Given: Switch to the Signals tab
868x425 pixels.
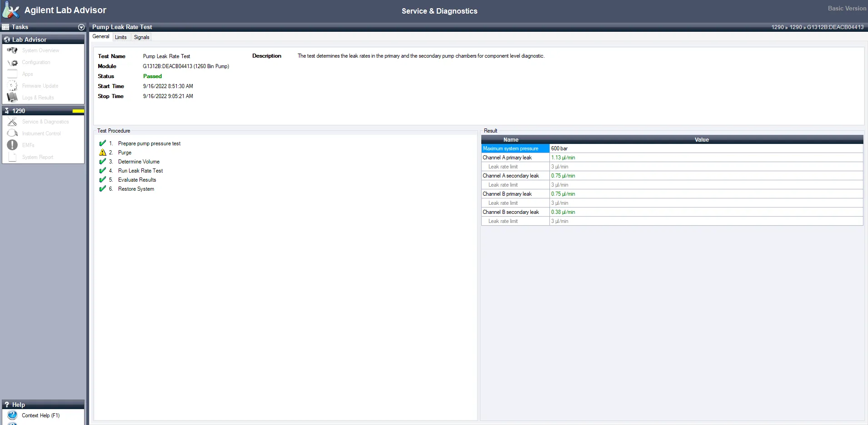Looking at the screenshot, I should [142, 37].
